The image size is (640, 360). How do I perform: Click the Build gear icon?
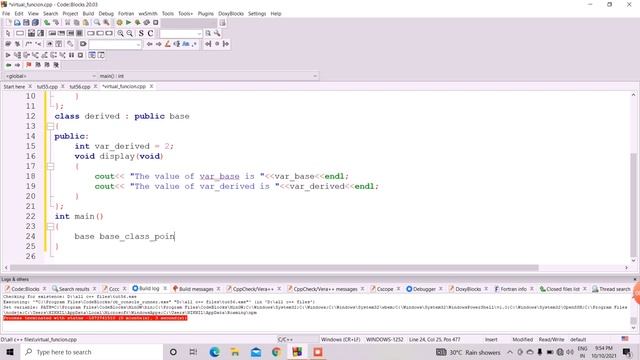tap(119, 23)
